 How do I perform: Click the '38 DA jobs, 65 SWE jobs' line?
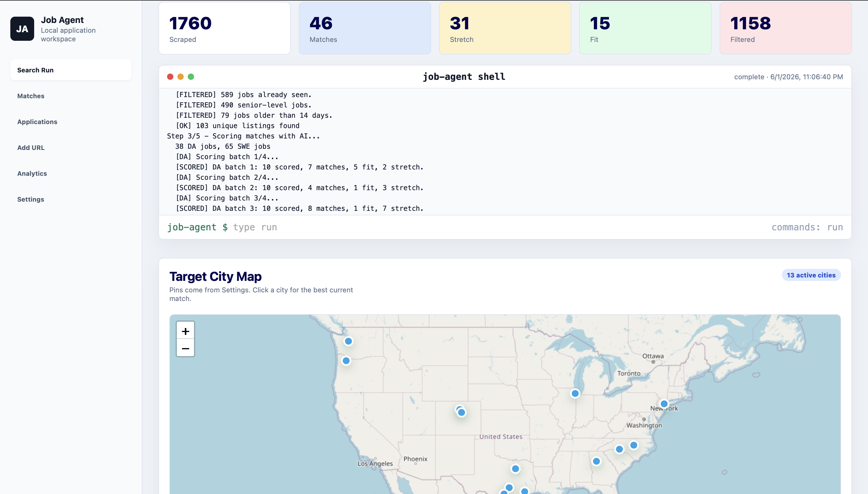click(x=223, y=146)
